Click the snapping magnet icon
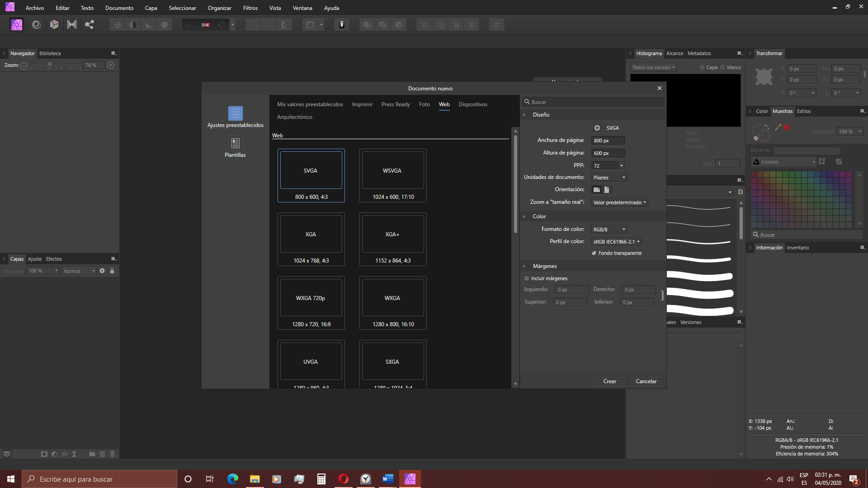Viewport: 868px width, 488px height. [222, 25]
